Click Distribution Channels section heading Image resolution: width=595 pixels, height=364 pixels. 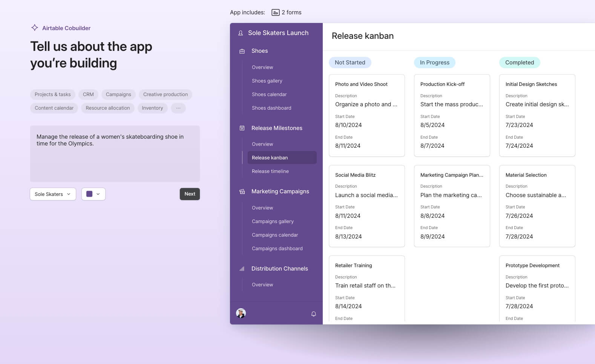(279, 269)
